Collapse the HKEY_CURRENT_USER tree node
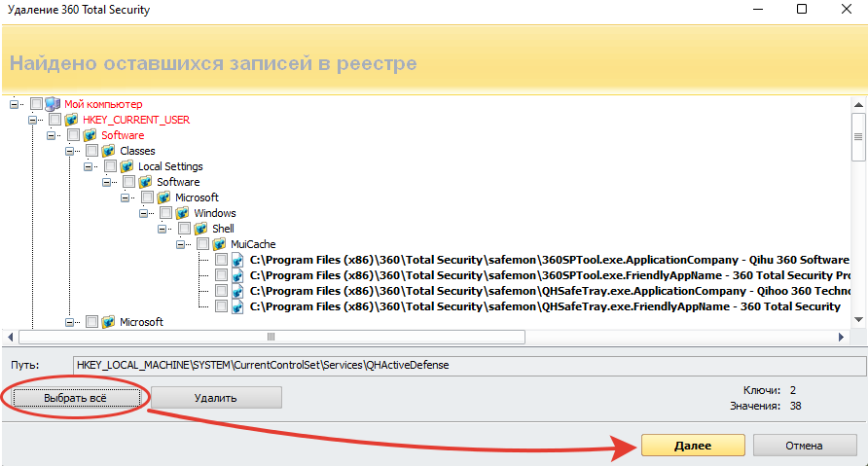The image size is (868, 466). tap(32, 120)
